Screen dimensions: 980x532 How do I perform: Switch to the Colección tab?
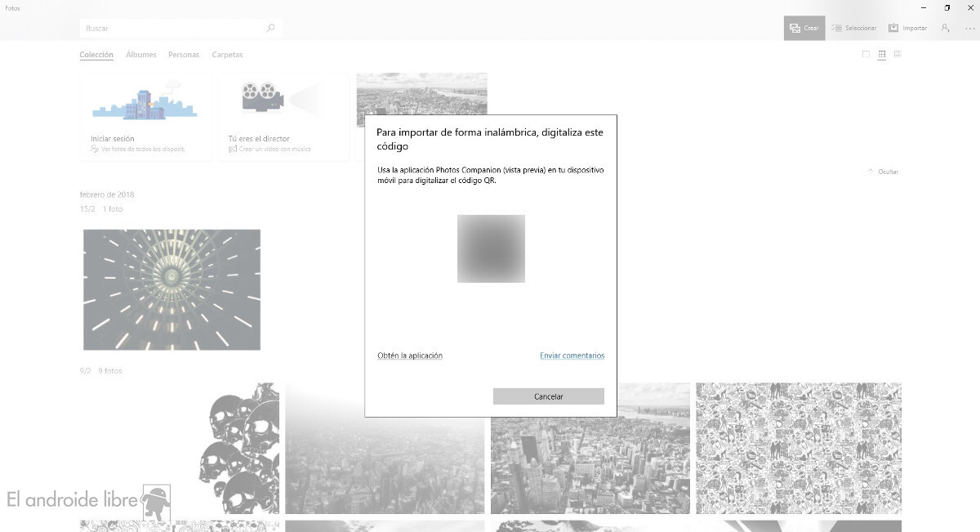(x=96, y=55)
